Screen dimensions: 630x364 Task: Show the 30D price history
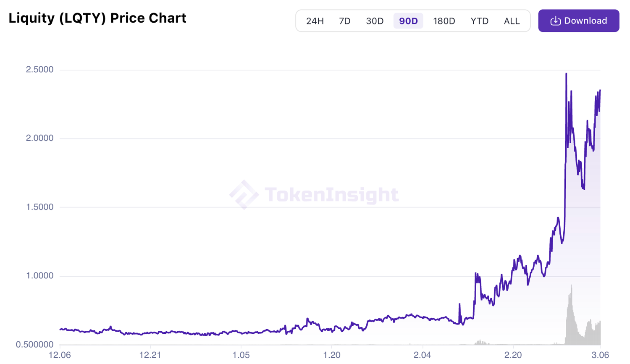pyautogui.click(x=375, y=21)
